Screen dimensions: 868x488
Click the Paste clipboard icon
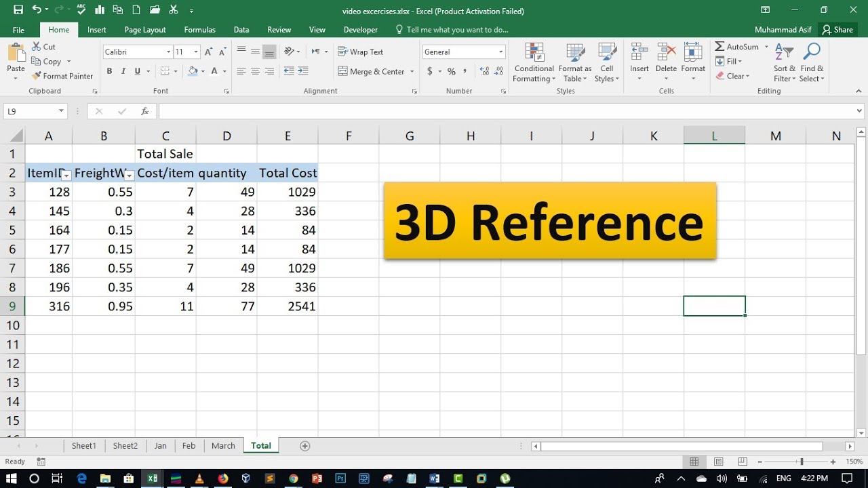[x=16, y=53]
